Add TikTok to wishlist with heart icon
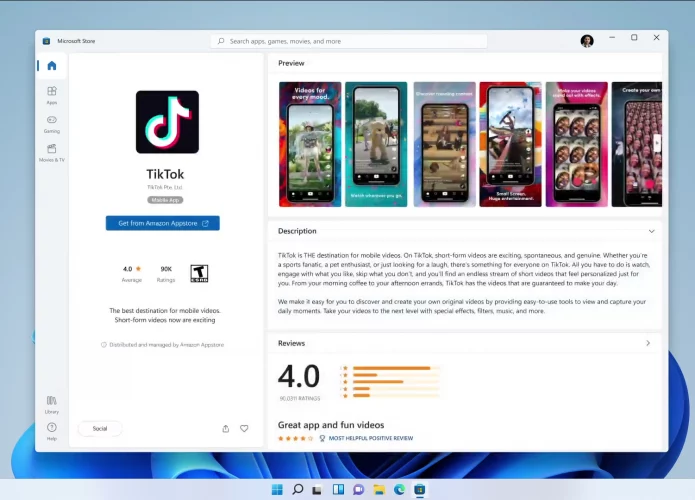This screenshot has height=500, width=695. point(244,429)
